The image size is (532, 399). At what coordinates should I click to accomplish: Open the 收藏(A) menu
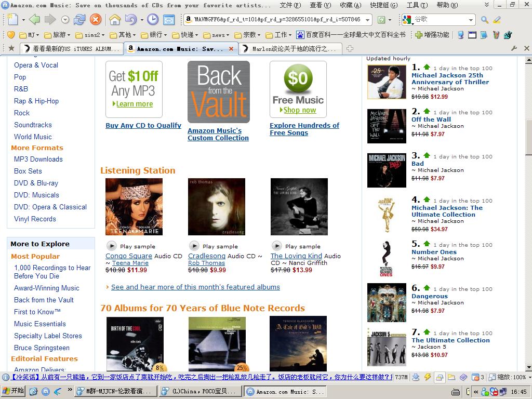[x=351, y=5]
